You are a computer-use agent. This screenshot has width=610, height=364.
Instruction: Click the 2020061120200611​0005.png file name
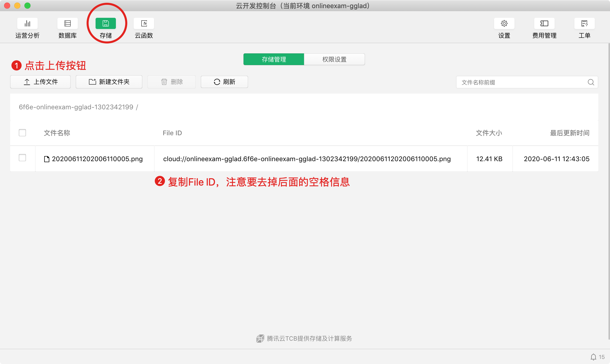coord(97,159)
